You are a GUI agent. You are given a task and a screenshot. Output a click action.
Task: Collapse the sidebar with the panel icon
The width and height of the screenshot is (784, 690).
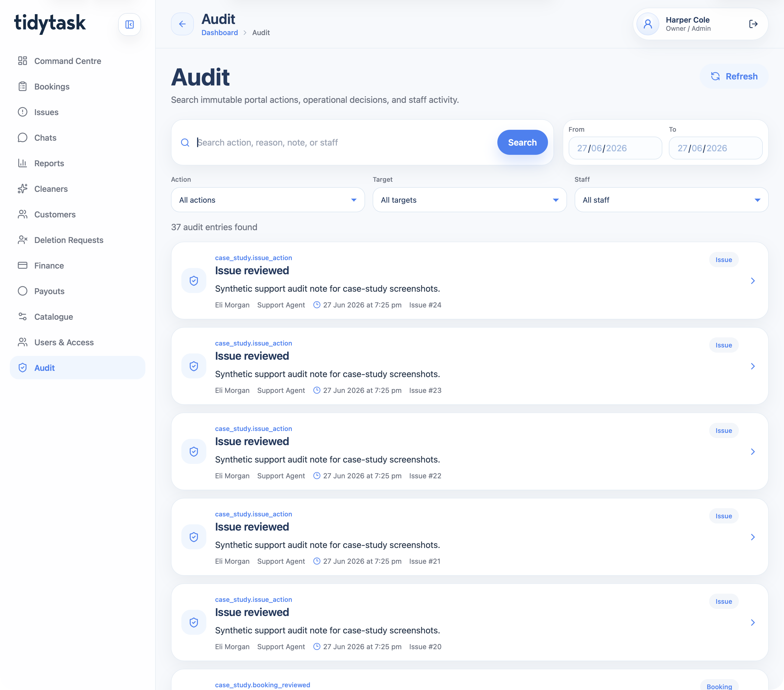pos(129,24)
